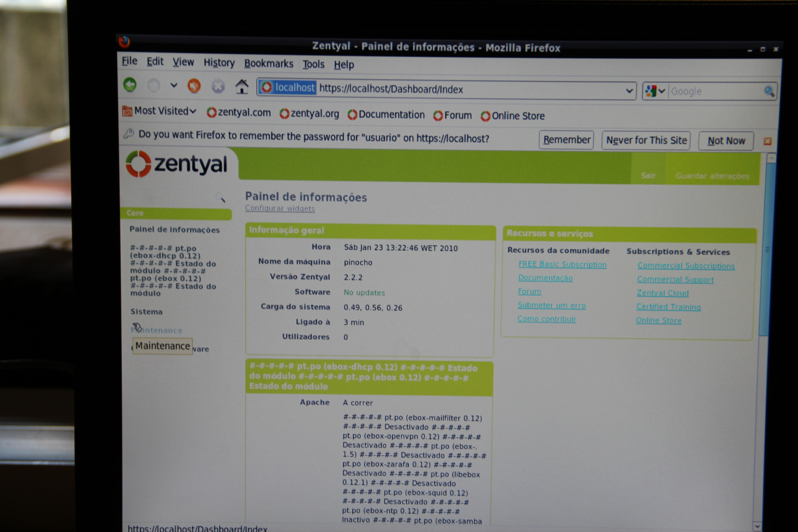Click the sidebar search magnifier icon
This screenshot has width=798, height=532.
pyautogui.click(x=221, y=197)
